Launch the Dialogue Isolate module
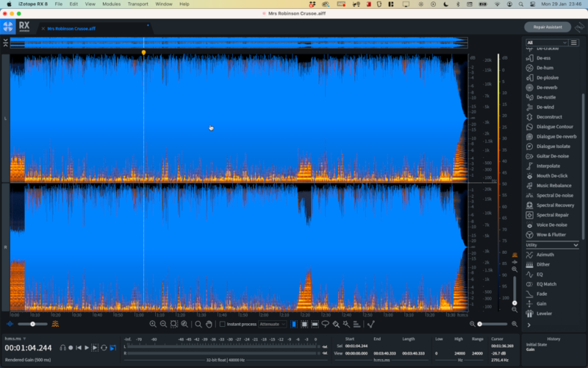Image resolution: width=588 pixels, height=368 pixels. pos(553,146)
